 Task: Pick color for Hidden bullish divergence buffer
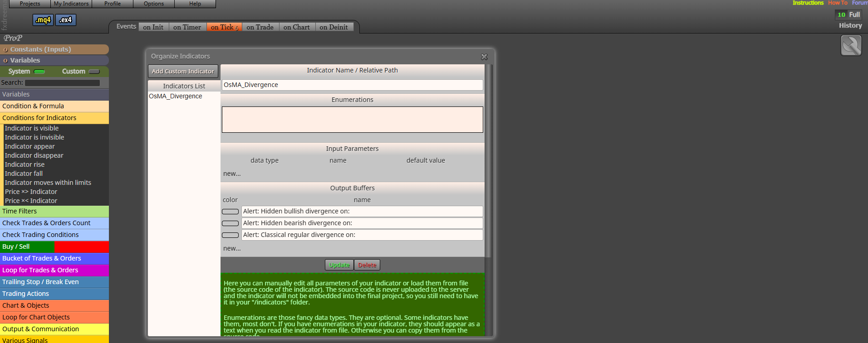(230, 212)
